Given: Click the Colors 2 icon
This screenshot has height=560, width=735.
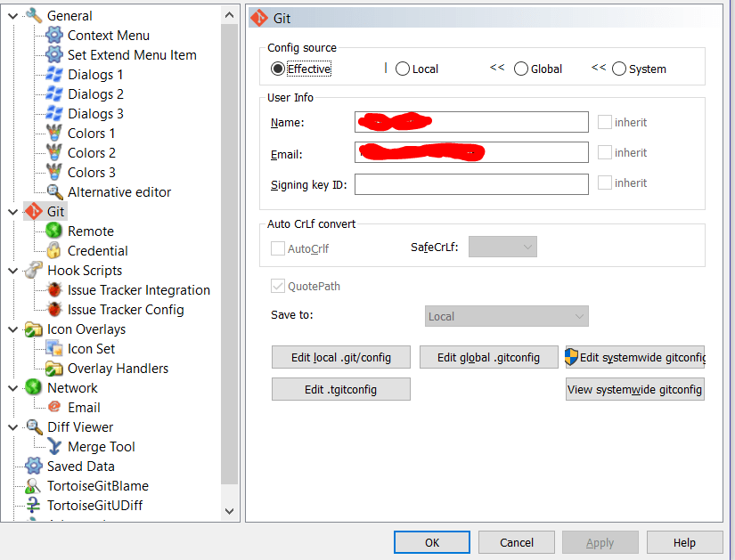Looking at the screenshot, I should [54, 153].
